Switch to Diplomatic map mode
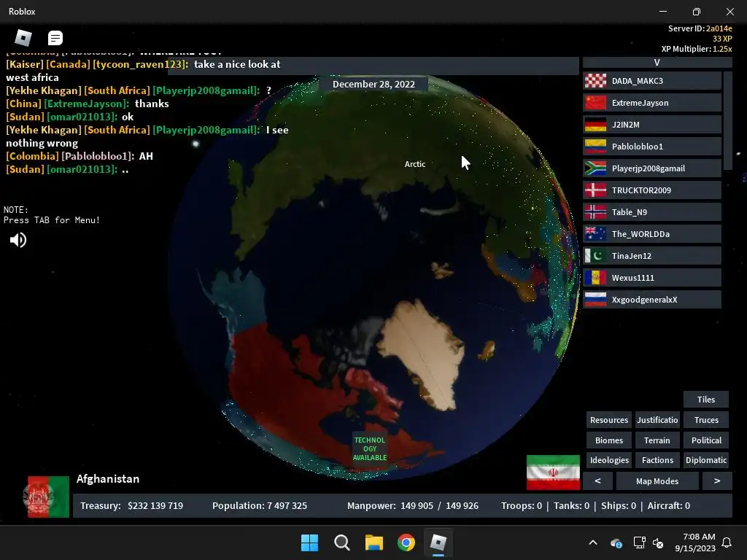Screen dimensions: 747x560 (706, 461)
